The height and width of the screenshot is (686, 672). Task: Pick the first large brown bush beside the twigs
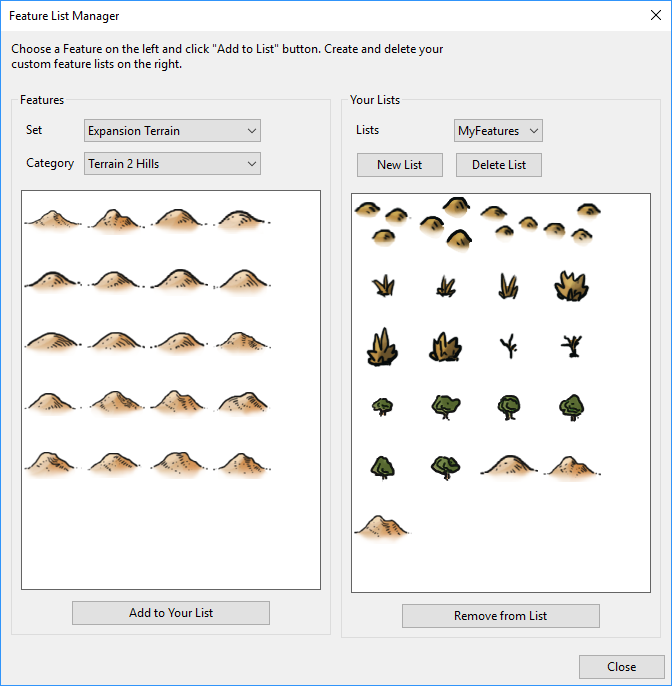(x=382, y=347)
